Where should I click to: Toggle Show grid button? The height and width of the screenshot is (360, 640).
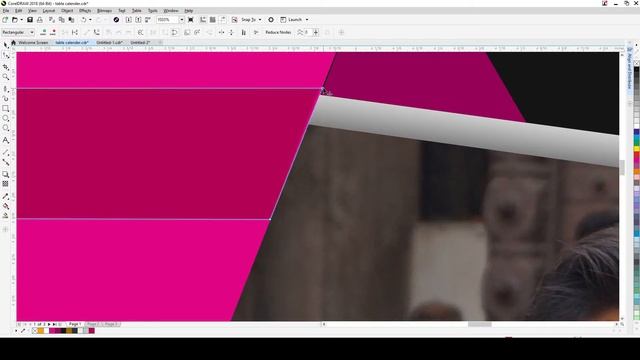click(x=213, y=20)
